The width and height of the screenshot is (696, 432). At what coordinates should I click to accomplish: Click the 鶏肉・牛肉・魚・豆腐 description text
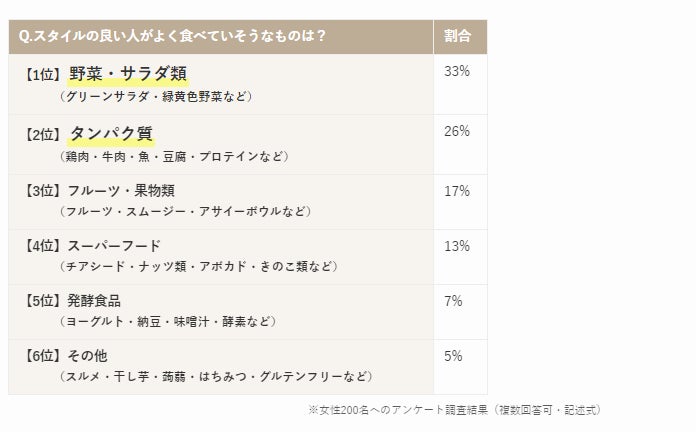tap(126, 157)
